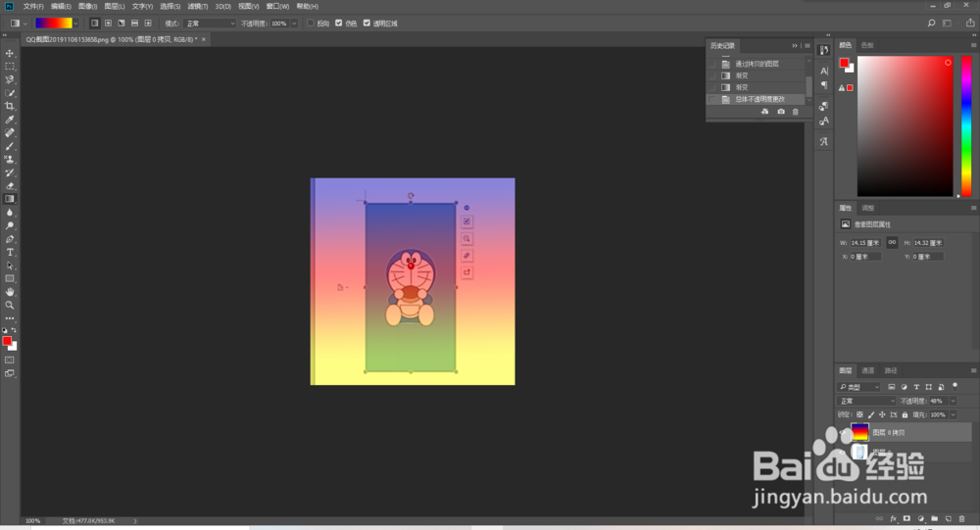Add a layer style via fx icon
The height and width of the screenshot is (530, 980).
[893, 519]
